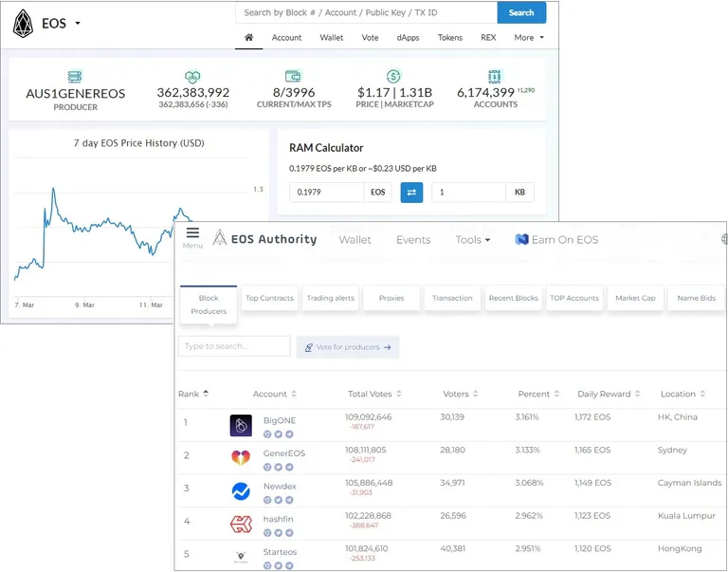Open BigONE Telegram icon
This screenshot has height=572, width=728.
(x=289, y=434)
